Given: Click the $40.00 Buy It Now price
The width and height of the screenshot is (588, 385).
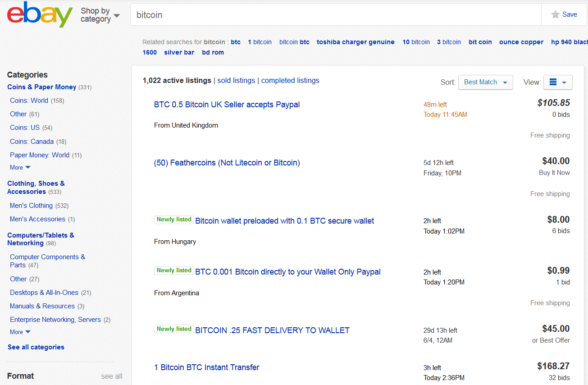Looking at the screenshot, I should tap(556, 161).
